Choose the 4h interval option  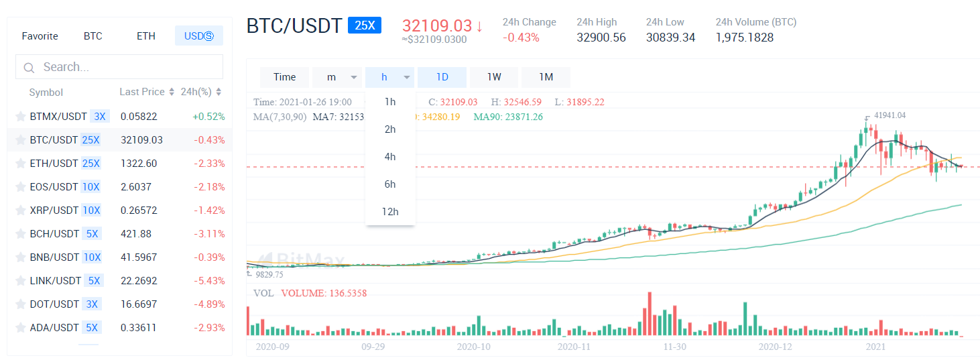click(390, 157)
